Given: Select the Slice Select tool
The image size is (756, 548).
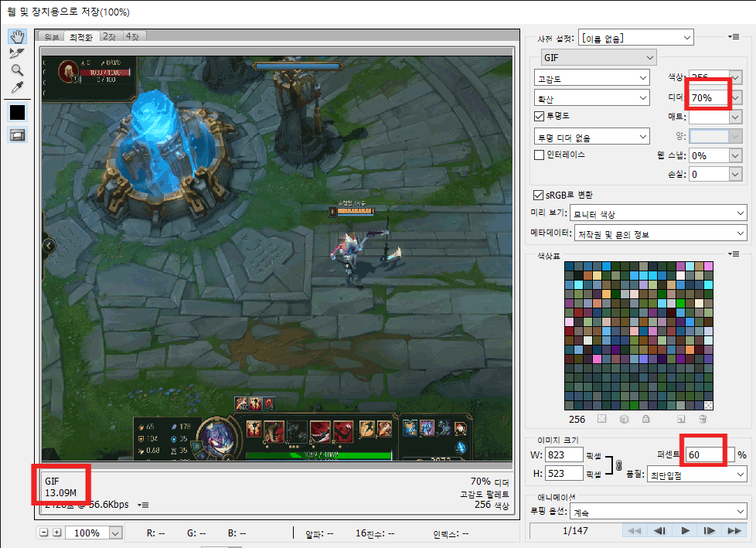Looking at the screenshot, I should pyautogui.click(x=17, y=53).
